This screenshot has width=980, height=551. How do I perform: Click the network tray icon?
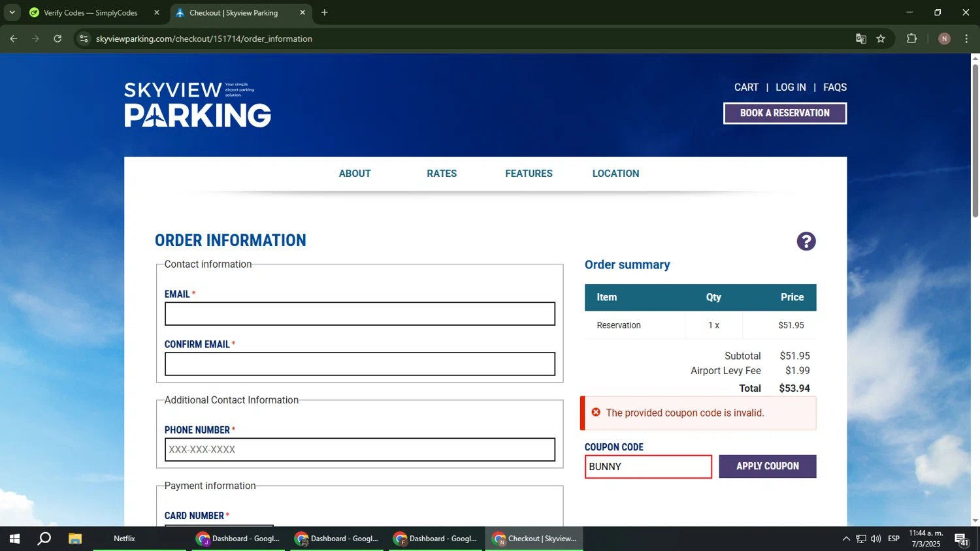coord(861,539)
